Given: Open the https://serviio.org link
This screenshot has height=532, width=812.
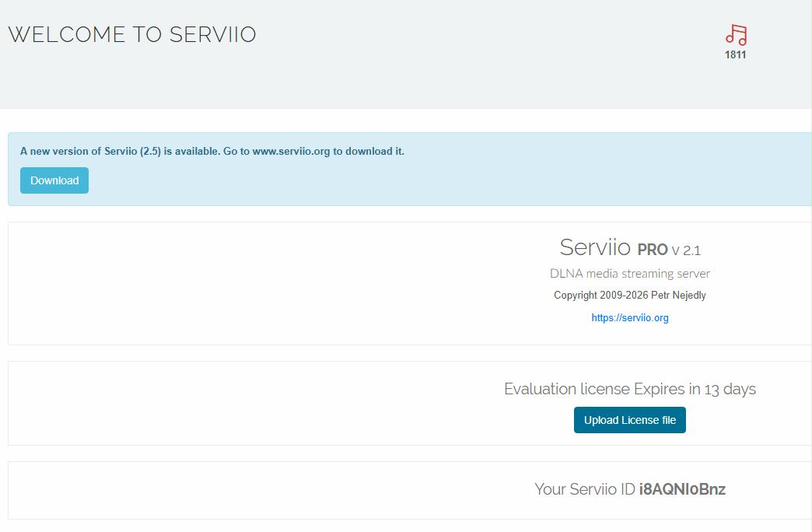Looking at the screenshot, I should coord(630,317).
